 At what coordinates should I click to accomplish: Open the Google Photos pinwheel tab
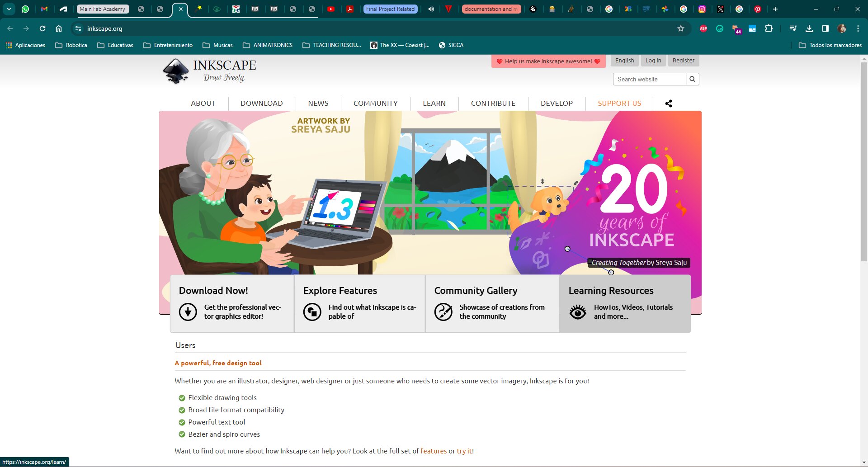tap(665, 9)
